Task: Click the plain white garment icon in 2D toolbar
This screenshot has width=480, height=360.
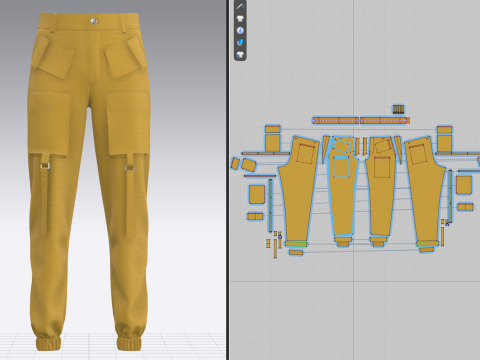Action: point(240,18)
